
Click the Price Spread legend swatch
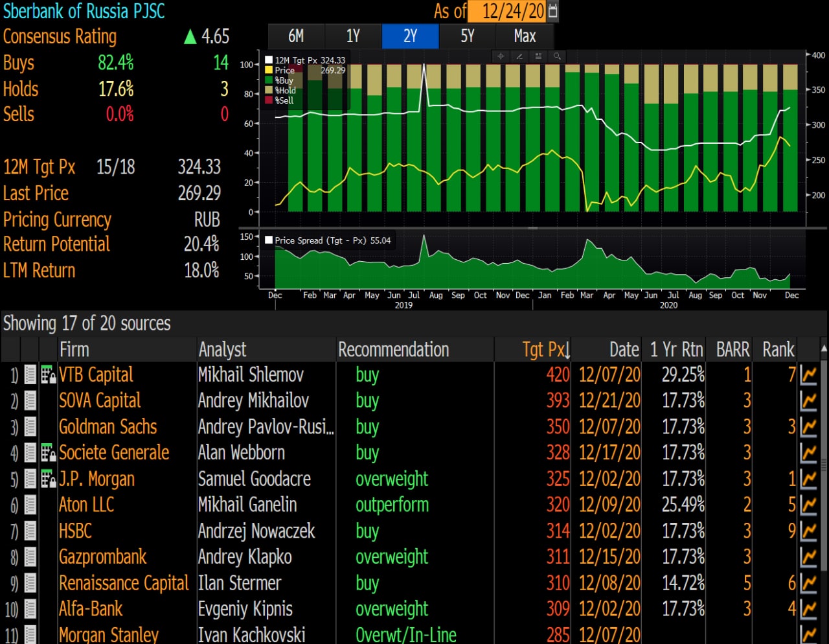pyautogui.click(x=269, y=240)
